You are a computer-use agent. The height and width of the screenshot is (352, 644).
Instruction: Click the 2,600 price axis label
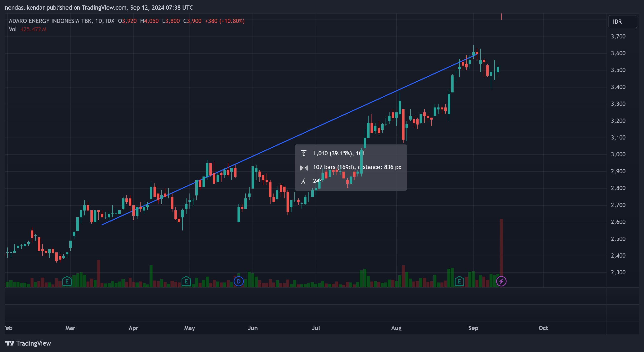pyautogui.click(x=618, y=222)
